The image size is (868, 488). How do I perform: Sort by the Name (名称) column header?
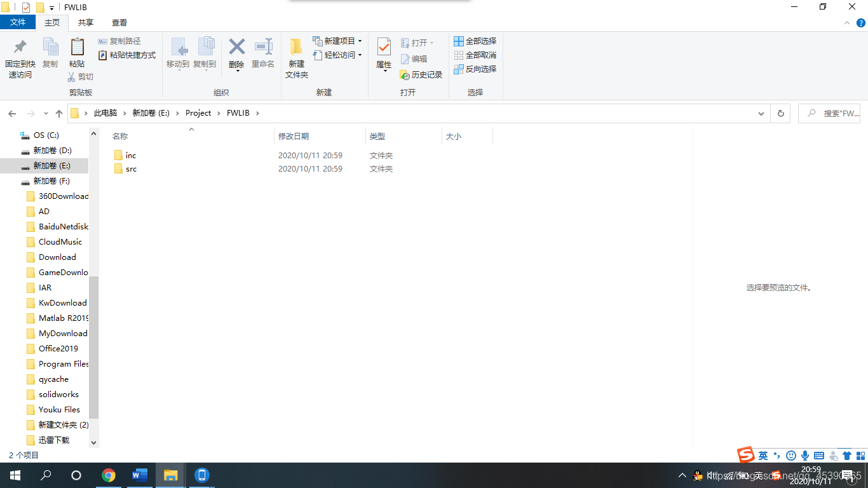[x=191, y=136]
